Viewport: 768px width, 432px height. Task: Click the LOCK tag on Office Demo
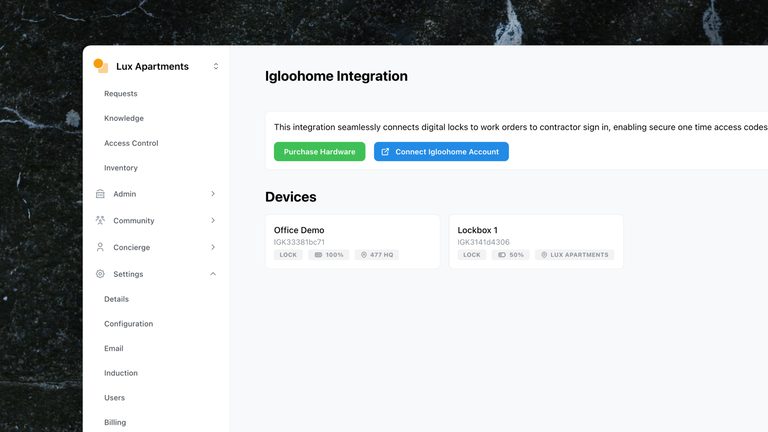pyautogui.click(x=288, y=255)
